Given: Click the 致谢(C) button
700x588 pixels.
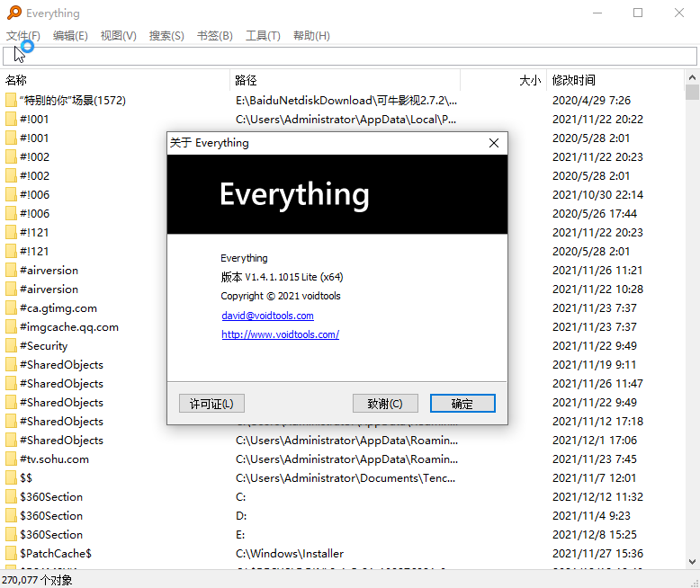Looking at the screenshot, I should click(x=385, y=404).
